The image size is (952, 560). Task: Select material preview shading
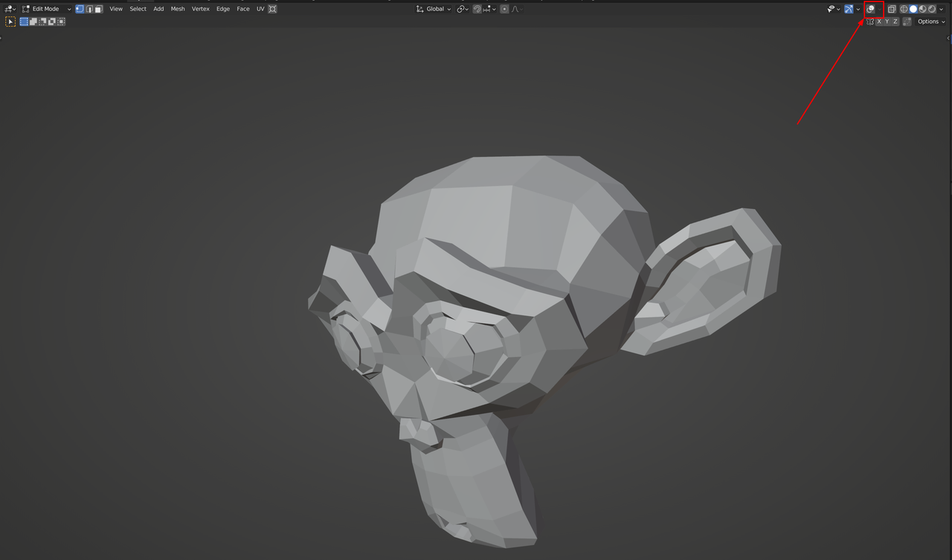coord(922,9)
